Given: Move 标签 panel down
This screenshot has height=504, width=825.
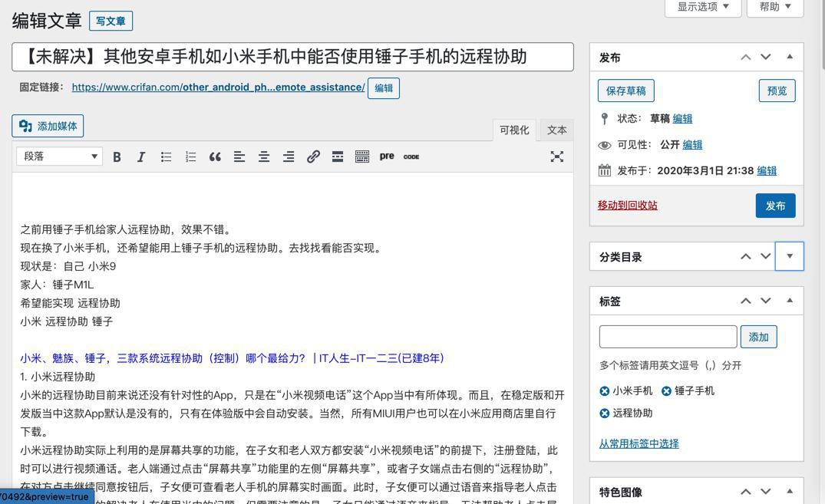Looking at the screenshot, I should point(766,301).
